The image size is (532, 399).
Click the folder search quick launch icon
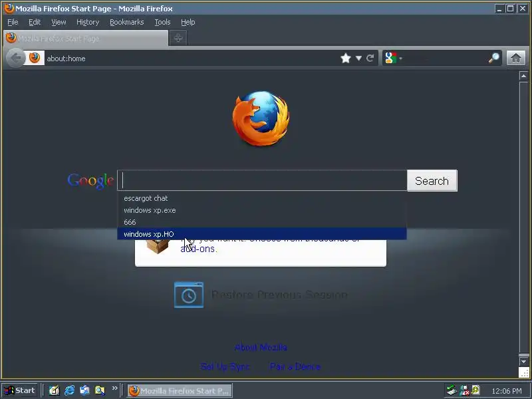[100, 390]
